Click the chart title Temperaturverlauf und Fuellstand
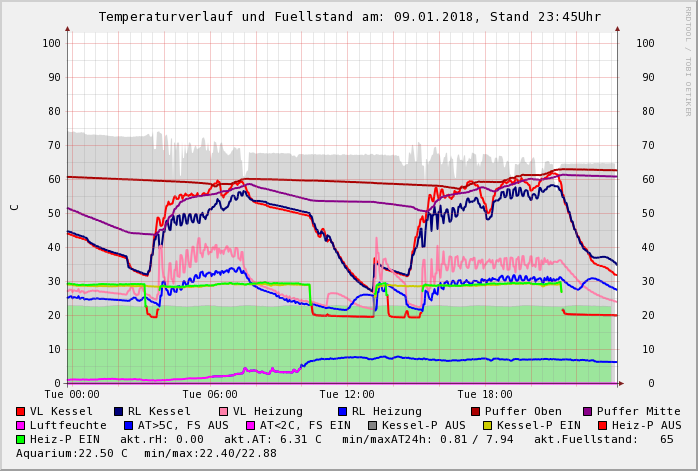This screenshot has width=698, height=471. point(349,17)
